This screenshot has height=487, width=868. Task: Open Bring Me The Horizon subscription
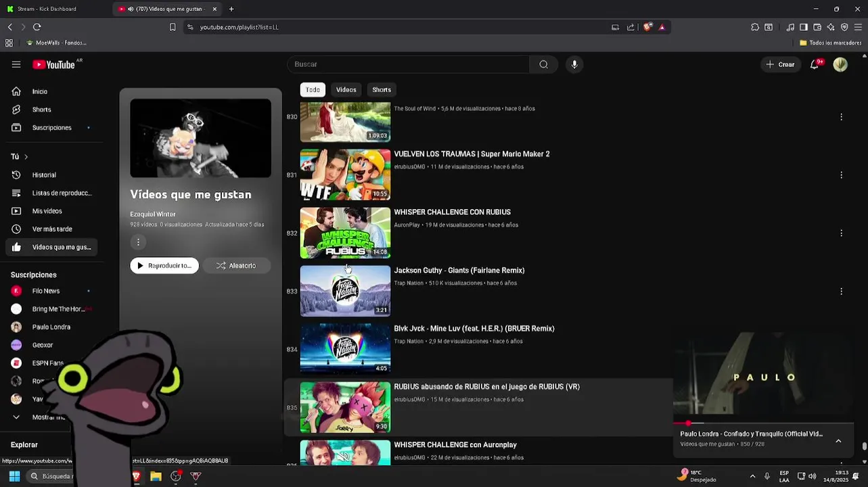pyautogui.click(x=51, y=309)
